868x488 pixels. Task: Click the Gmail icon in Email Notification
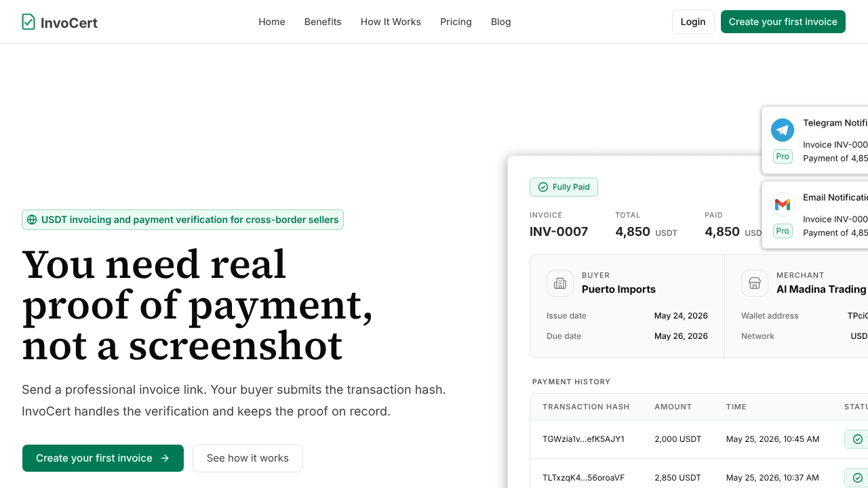783,205
